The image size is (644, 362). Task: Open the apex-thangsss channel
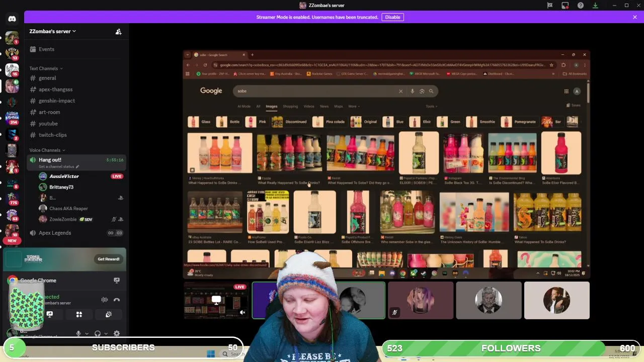[x=76, y=89]
